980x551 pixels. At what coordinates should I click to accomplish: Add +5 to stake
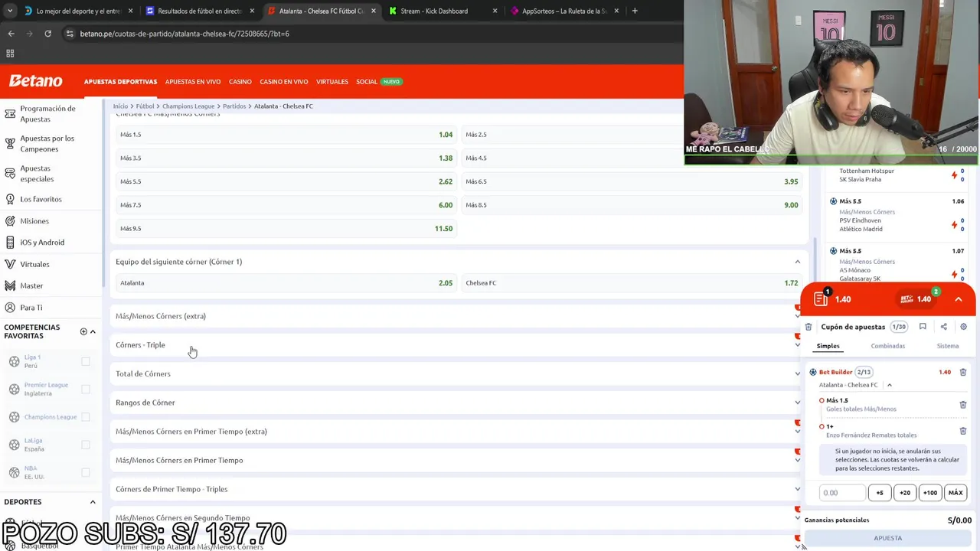(x=880, y=493)
